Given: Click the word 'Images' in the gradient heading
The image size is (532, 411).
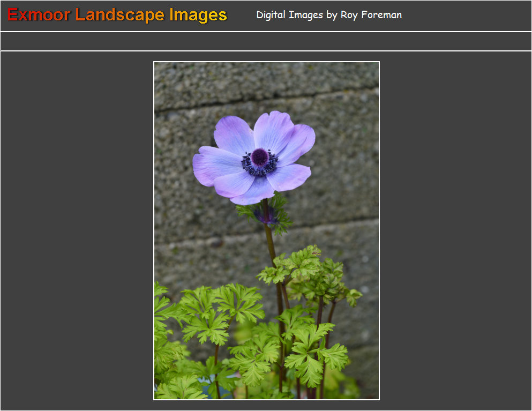Looking at the screenshot, I should [x=198, y=15].
